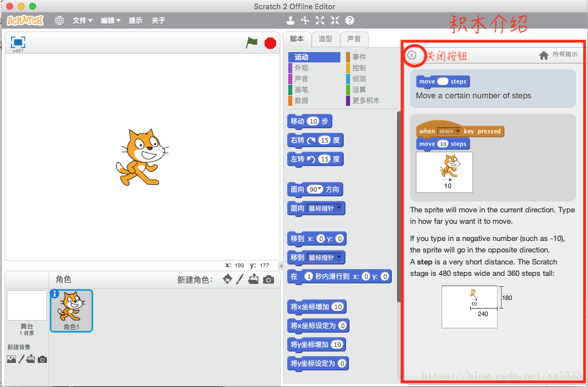Close the tips panel
Viewport: 588px width, 387px height.
click(412, 55)
